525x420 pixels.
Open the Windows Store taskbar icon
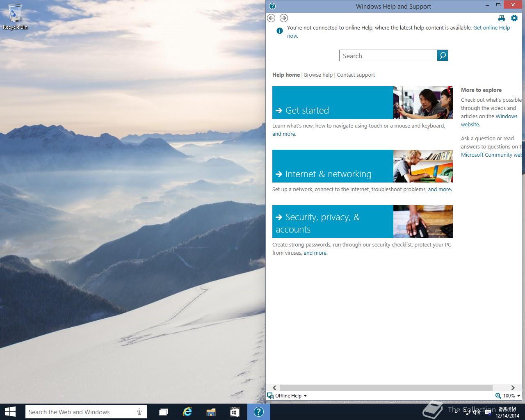pos(235,412)
